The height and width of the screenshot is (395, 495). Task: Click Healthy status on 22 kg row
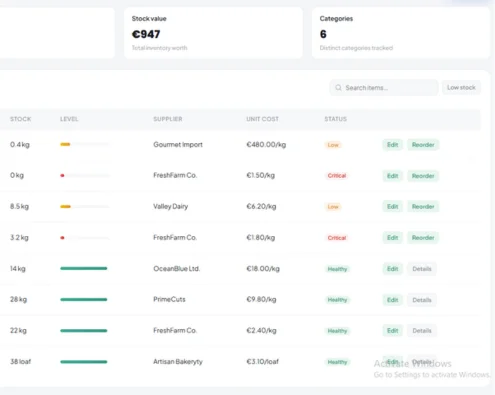pos(337,331)
